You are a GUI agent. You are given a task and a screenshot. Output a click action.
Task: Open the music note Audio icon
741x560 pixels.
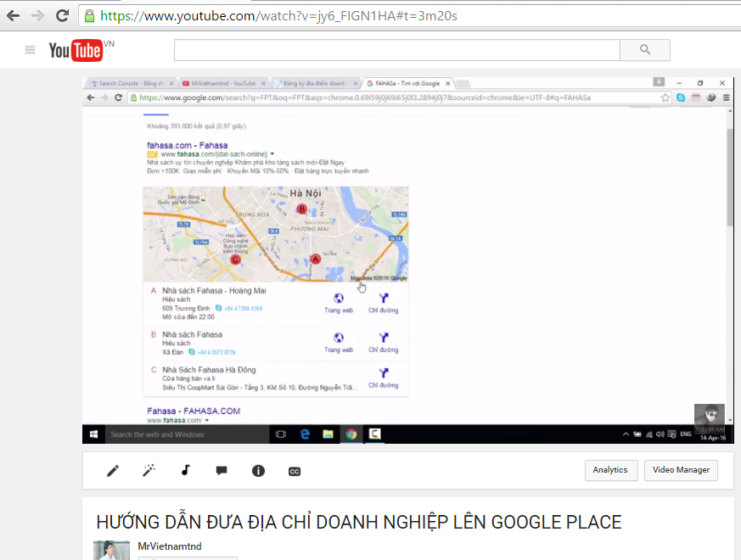pos(185,470)
